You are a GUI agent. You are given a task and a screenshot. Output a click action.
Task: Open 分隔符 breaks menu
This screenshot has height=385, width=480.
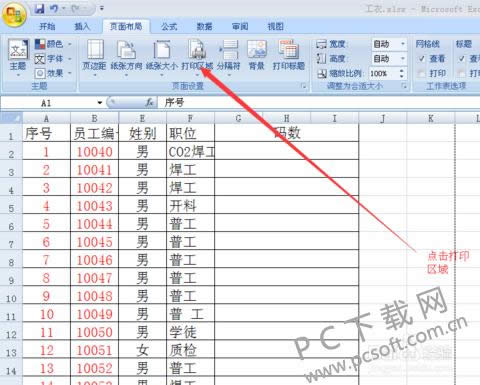pos(229,58)
